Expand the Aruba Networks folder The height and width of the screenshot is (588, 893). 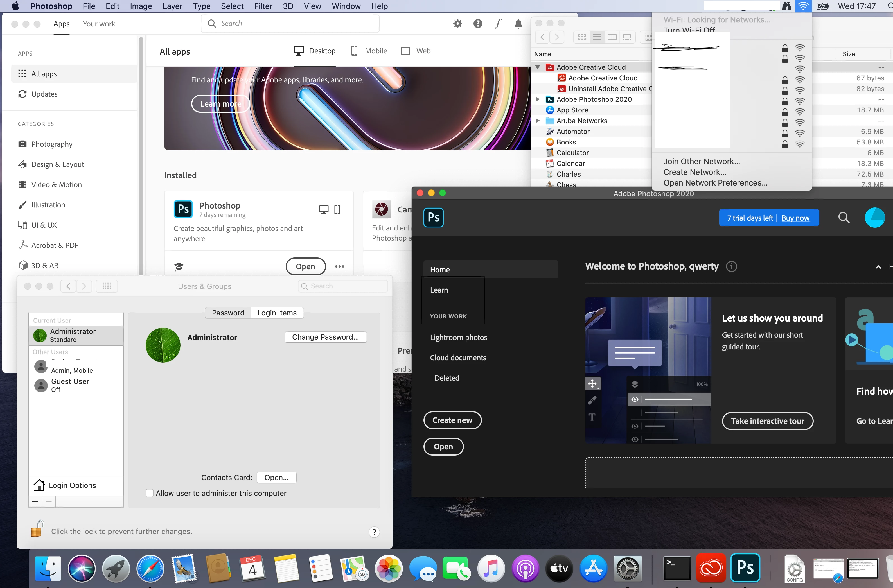click(538, 121)
